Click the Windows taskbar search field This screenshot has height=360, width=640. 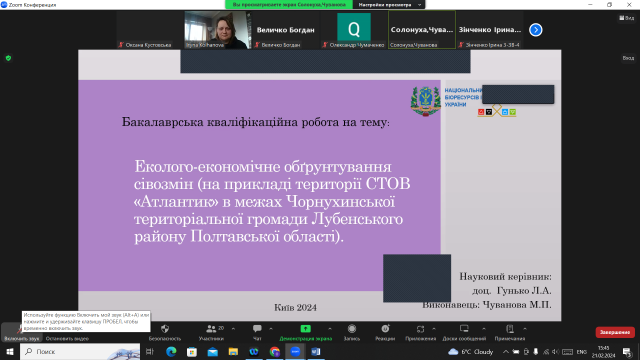coord(80,351)
